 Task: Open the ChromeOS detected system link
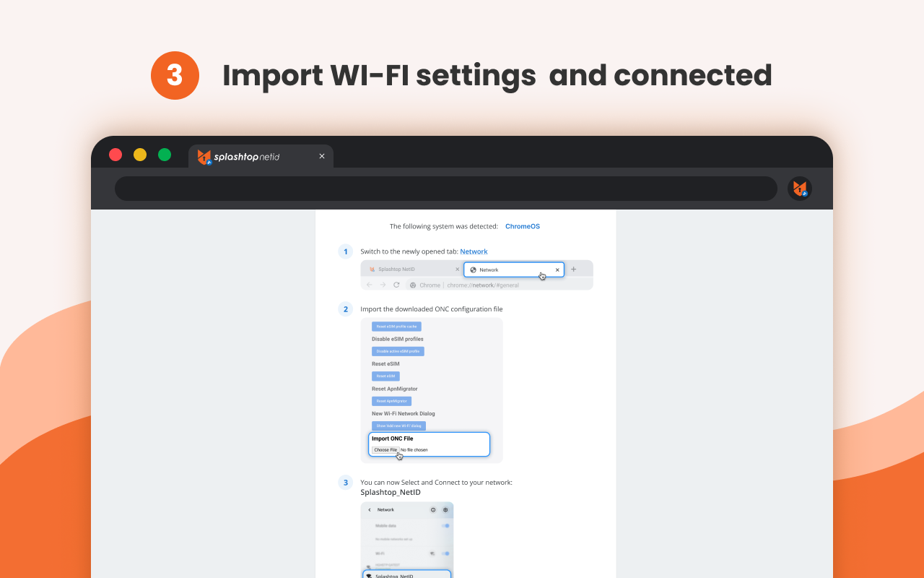[523, 226]
